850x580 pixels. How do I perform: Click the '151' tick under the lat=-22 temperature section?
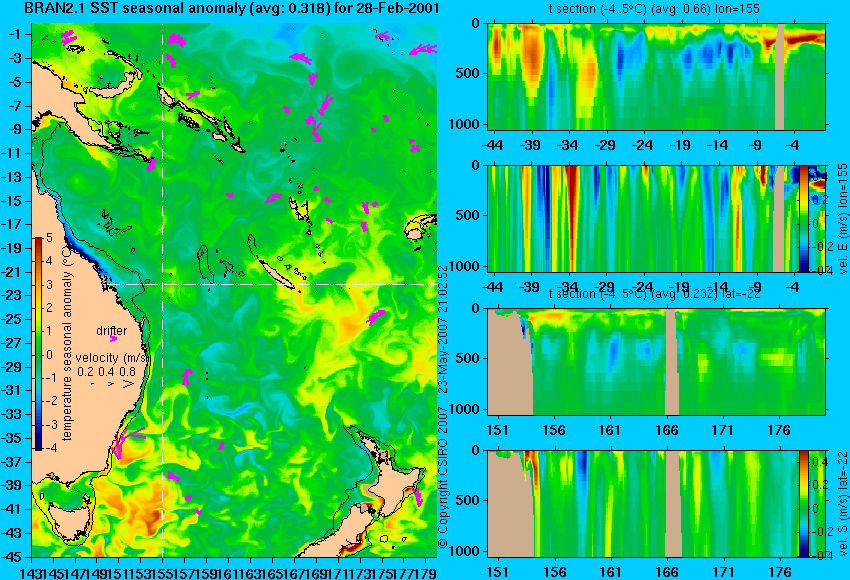pyautogui.click(x=497, y=430)
